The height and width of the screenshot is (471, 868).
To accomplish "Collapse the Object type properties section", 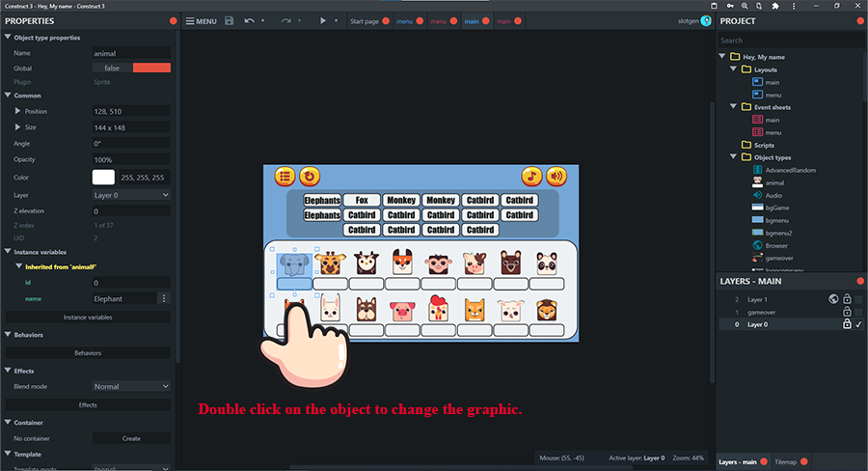I will pos(8,37).
